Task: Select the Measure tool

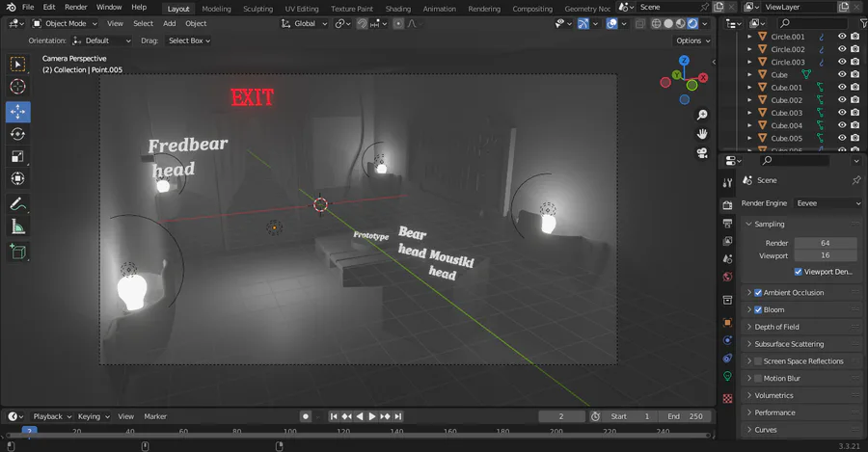Action: point(17,226)
